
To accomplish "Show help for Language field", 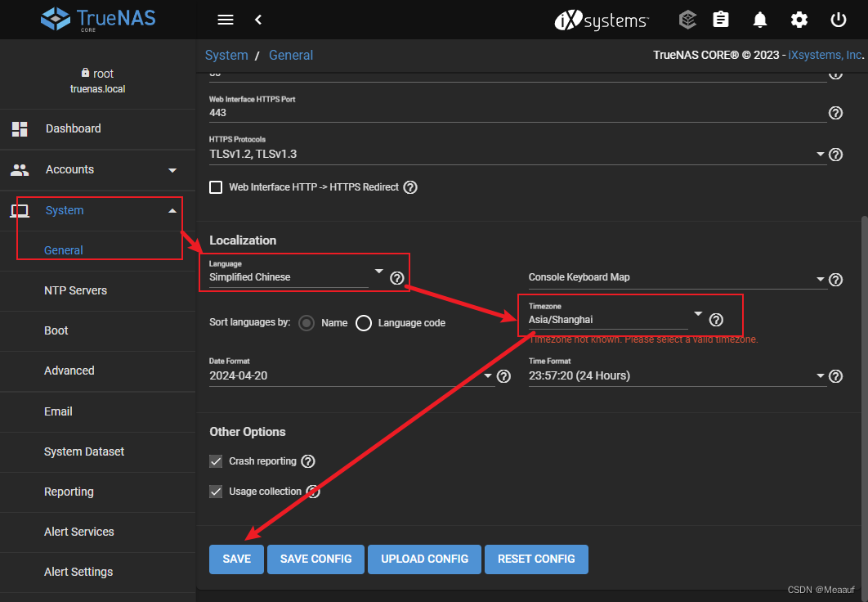I will point(397,278).
